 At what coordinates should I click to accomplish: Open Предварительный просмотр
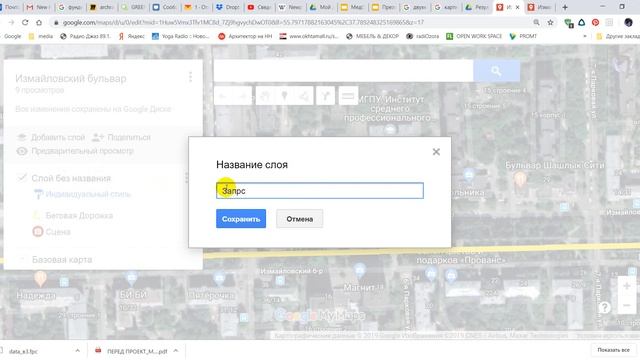(x=75, y=151)
